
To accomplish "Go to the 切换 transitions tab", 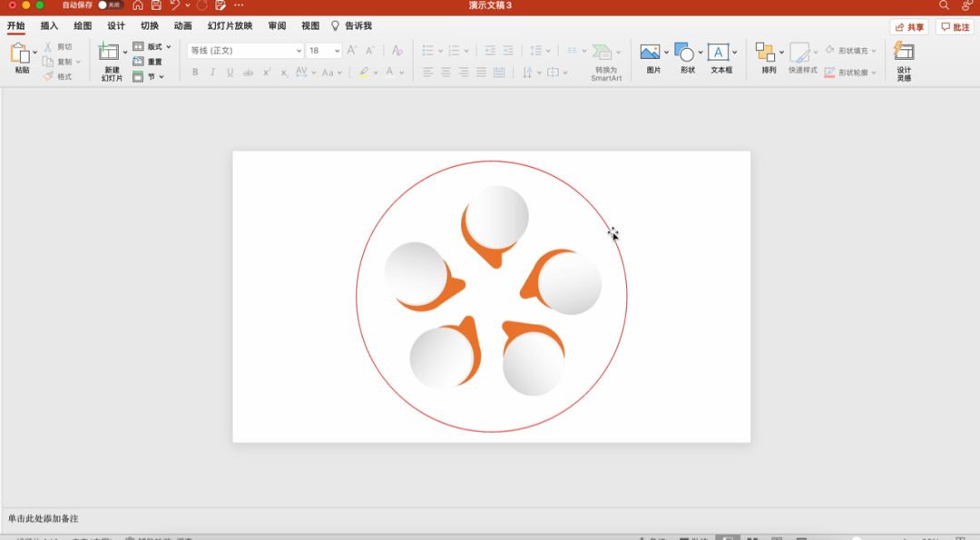I will pyautogui.click(x=150, y=25).
